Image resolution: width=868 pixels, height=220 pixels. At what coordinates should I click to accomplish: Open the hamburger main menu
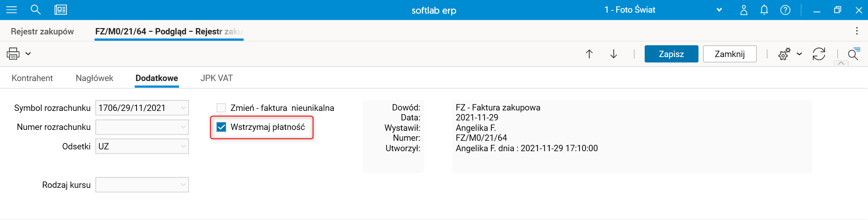tap(11, 10)
